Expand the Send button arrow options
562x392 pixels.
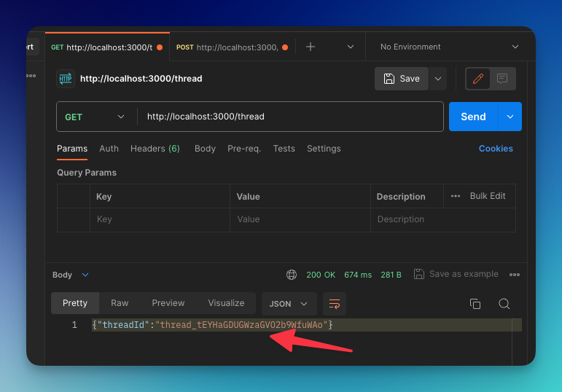coord(510,117)
